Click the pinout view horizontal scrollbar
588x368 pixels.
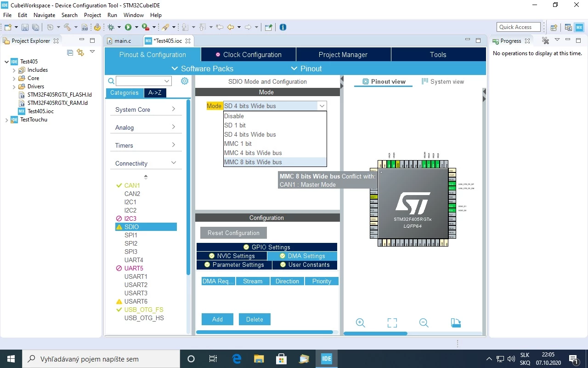pyautogui.click(x=375, y=333)
